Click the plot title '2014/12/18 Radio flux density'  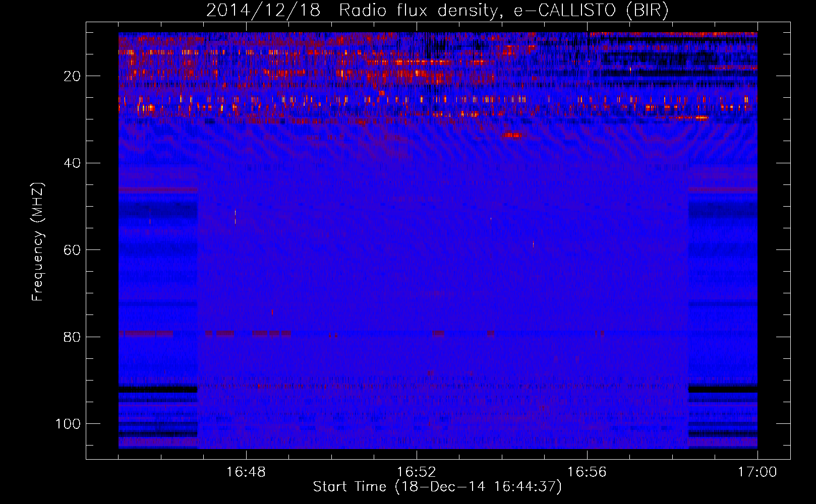point(437,11)
